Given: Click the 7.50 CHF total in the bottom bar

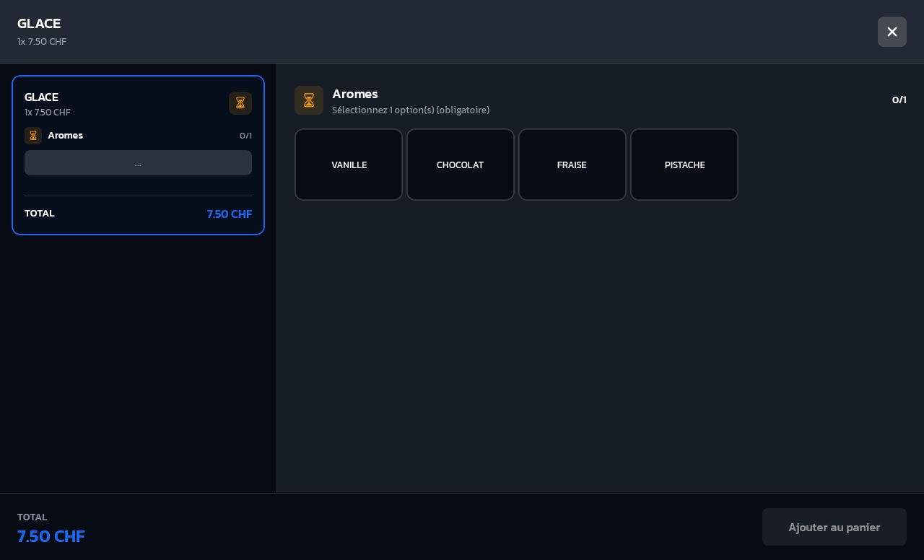Looking at the screenshot, I should (51, 536).
